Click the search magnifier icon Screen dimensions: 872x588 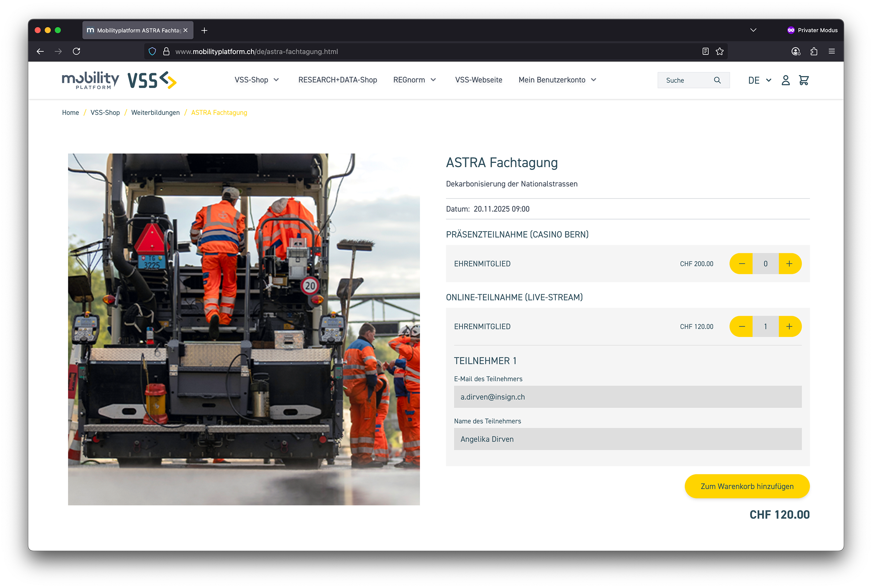[717, 80]
